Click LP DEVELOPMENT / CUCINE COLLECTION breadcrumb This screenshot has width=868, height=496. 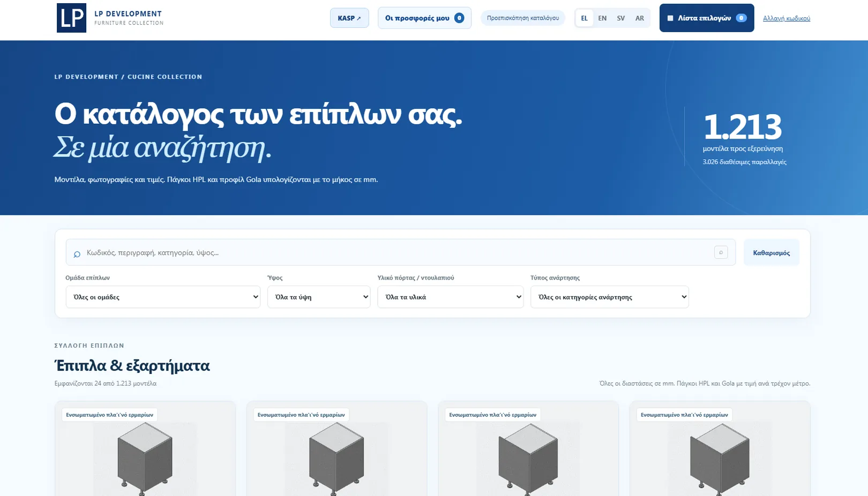[x=128, y=77]
